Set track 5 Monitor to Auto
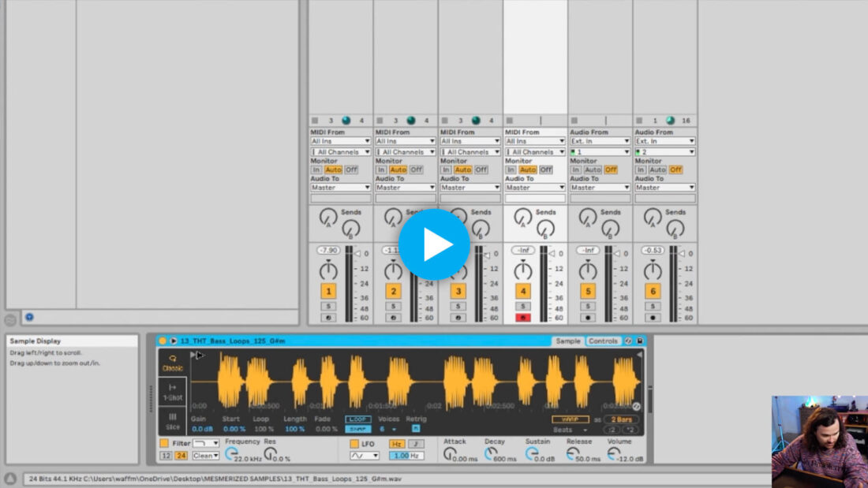 pos(593,169)
